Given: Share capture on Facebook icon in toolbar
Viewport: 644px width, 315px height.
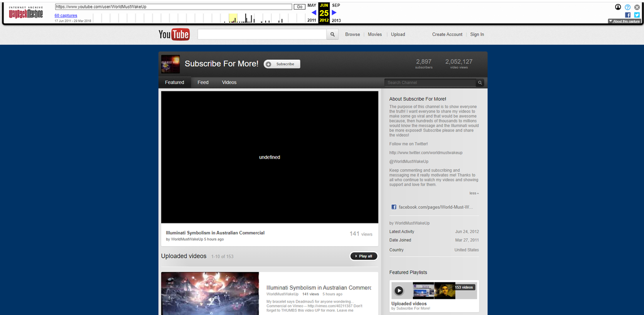Looking at the screenshot, I should (628, 15).
